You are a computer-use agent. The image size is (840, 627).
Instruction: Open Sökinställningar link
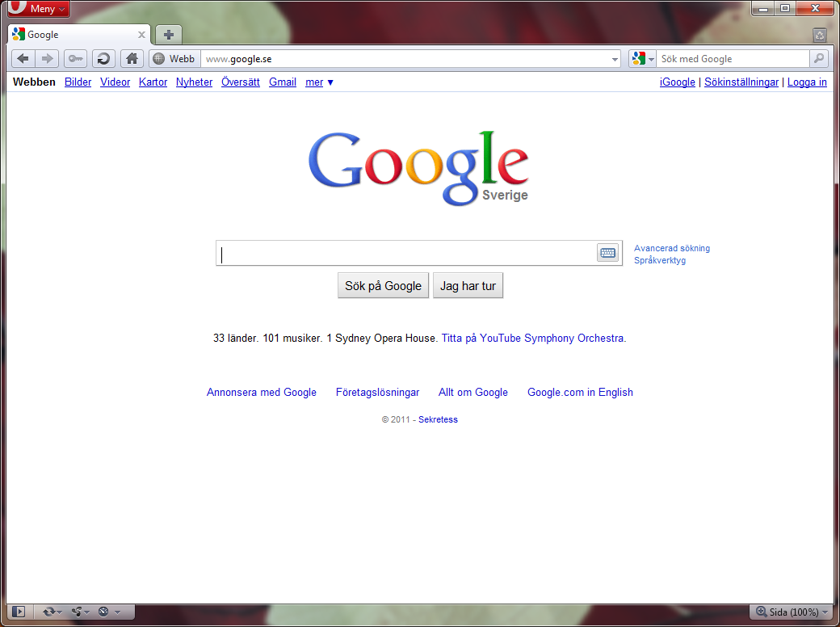pos(741,82)
